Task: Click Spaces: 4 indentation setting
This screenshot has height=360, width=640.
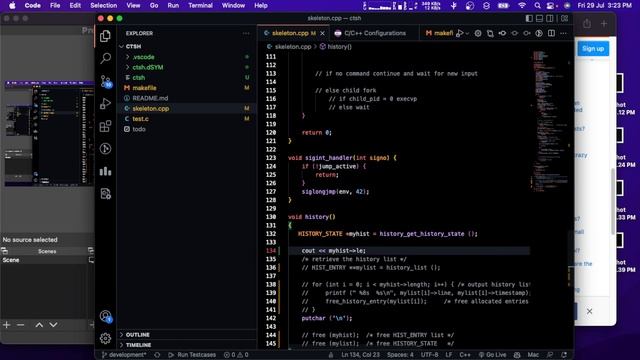Action: (x=400, y=355)
